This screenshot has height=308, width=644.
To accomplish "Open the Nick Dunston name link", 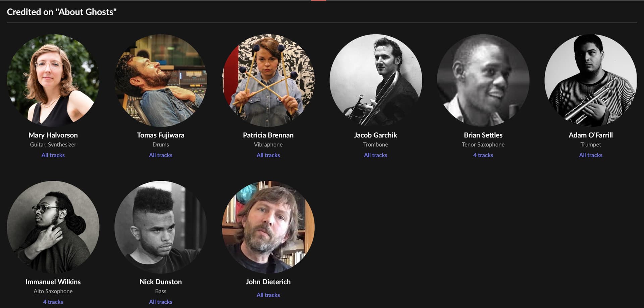I will tap(161, 282).
